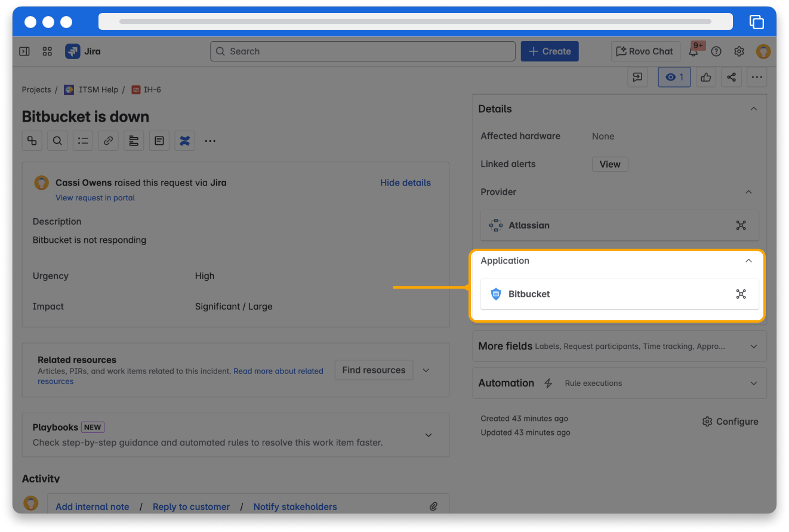The height and width of the screenshot is (532, 789).
Task: Open the toolbar ellipsis under the title
Action: click(210, 141)
